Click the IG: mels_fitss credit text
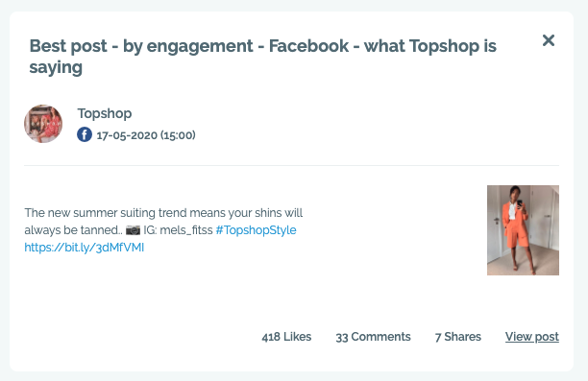This screenshot has width=588, height=381. pyautogui.click(x=178, y=230)
